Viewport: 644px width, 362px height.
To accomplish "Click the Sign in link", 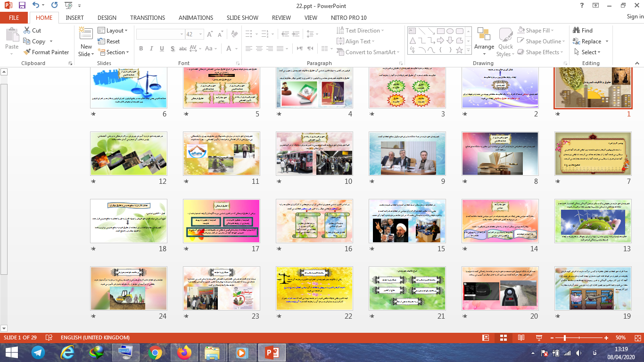I will tap(635, 16).
